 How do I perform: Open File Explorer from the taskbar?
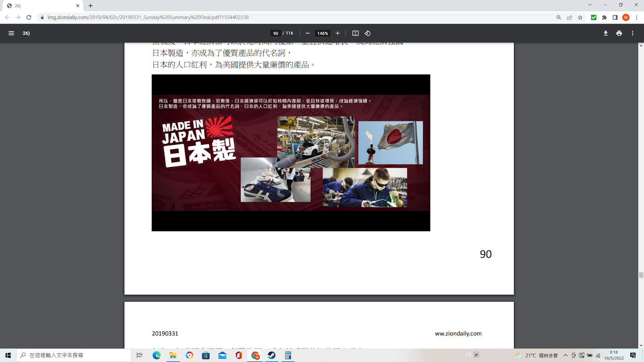(173, 355)
